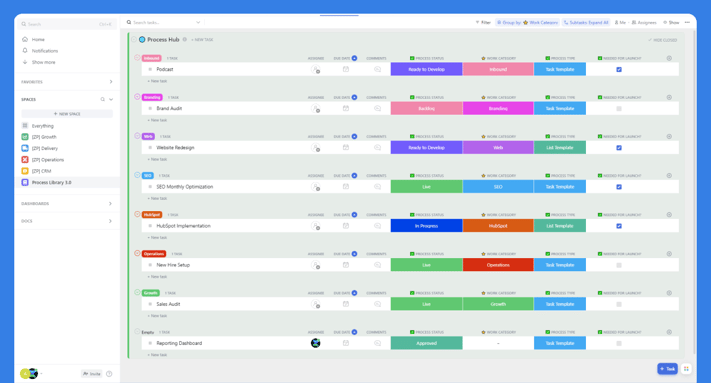Image resolution: width=711 pixels, height=383 pixels.
Task: Open the apps grid icon bottom right
Action: pos(686,369)
